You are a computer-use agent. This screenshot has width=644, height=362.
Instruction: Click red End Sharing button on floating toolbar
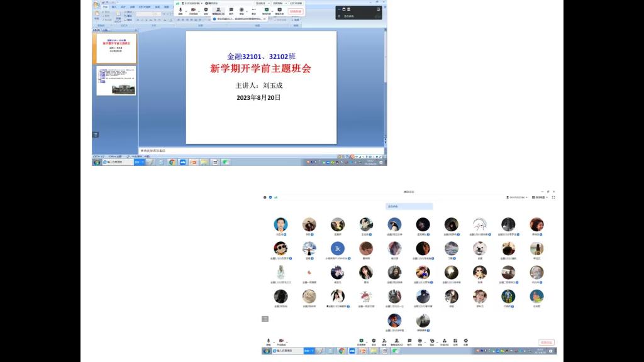point(296,11)
